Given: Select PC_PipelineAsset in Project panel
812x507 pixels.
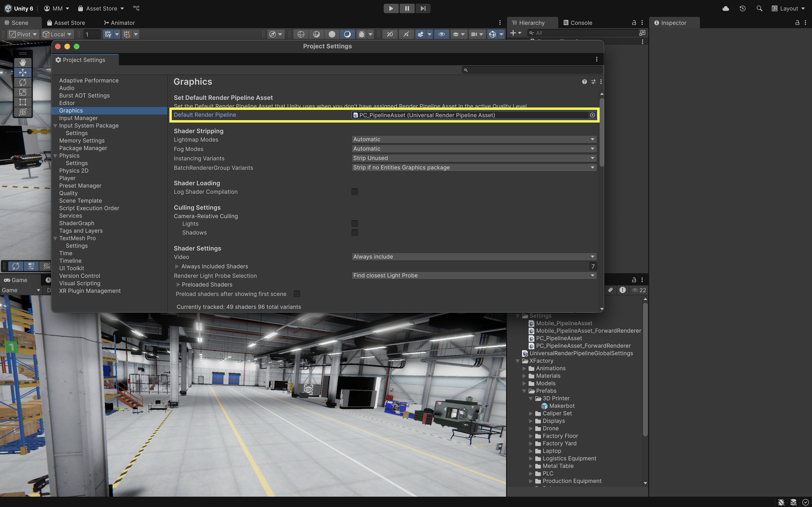Looking at the screenshot, I should click(559, 338).
